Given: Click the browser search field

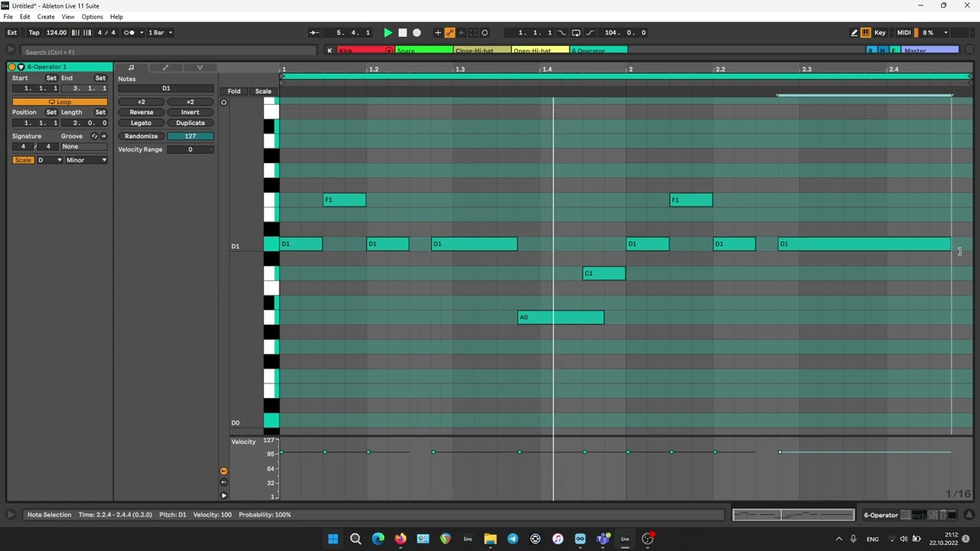Looking at the screenshot, I should 168,52.
